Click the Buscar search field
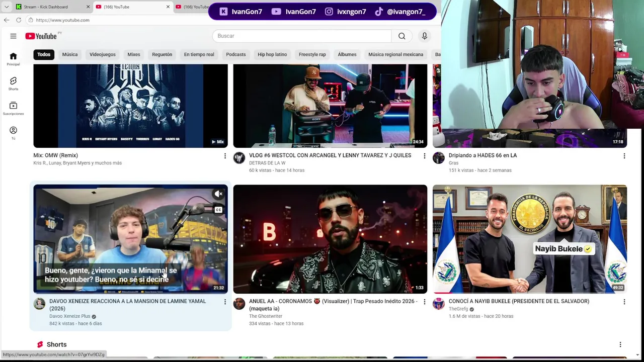The height and width of the screenshot is (362, 644). pyautogui.click(x=302, y=36)
